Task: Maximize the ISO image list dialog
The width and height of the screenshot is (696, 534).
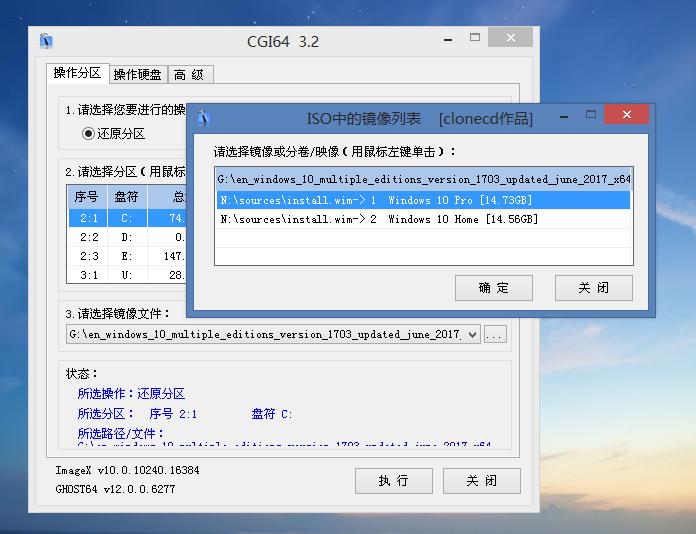Action: (591, 115)
